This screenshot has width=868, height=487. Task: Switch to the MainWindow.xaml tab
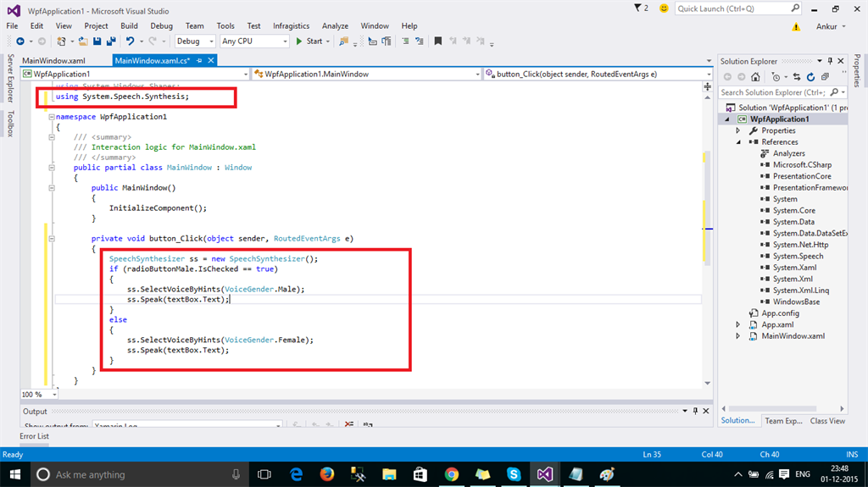tap(53, 61)
